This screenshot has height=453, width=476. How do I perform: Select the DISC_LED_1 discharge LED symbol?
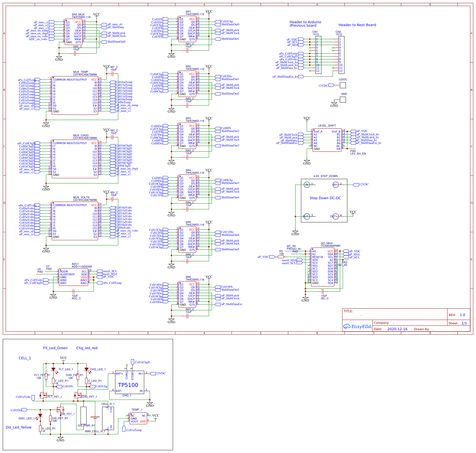point(40,416)
